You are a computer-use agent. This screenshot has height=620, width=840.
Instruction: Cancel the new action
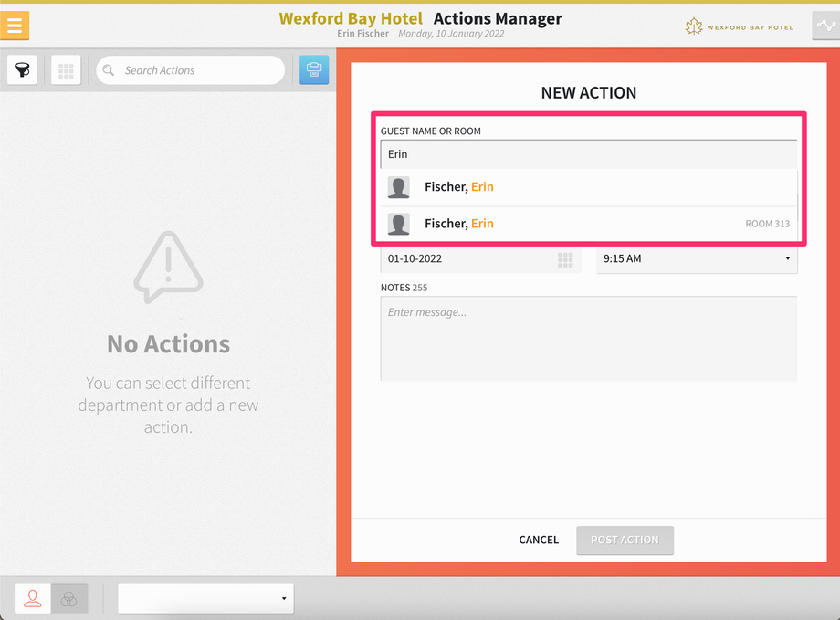pyautogui.click(x=539, y=541)
